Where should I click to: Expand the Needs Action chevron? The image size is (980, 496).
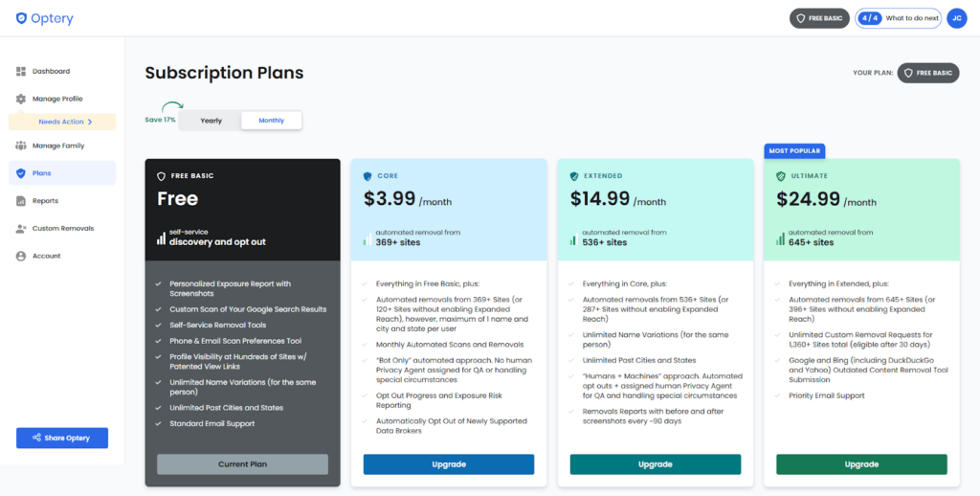[x=90, y=122]
